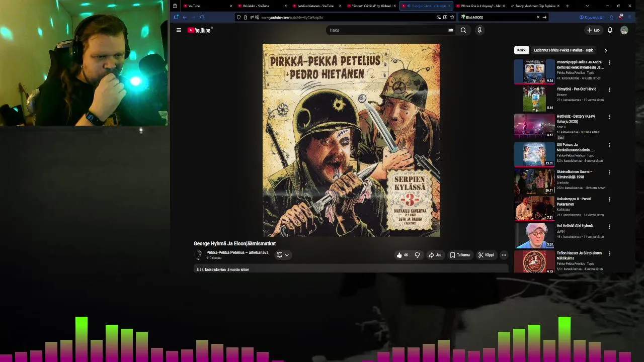Open options menu for Dokulamppu 8 video
The image size is (644, 362).
pyautogui.click(x=609, y=200)
